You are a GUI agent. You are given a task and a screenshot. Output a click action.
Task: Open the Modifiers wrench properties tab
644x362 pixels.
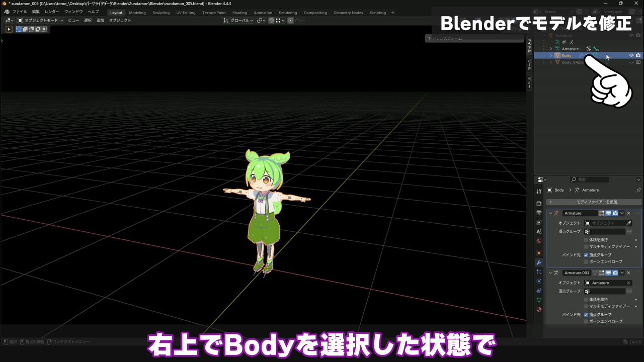[539, 262]
